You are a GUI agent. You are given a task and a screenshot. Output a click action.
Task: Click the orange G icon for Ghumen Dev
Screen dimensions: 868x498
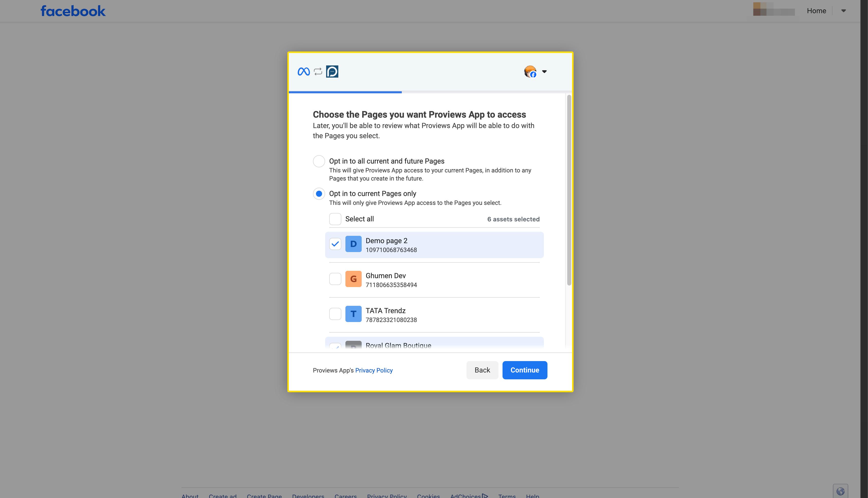click(x=353, y=279)
